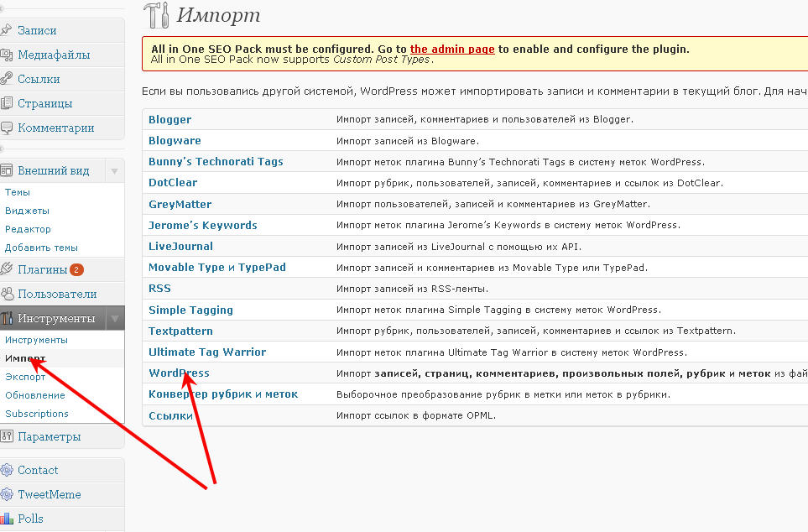Image resolution: width=808 pixels, height=532 pixels.
Task: Click the Polls bar chart icon
Action: 6,518
